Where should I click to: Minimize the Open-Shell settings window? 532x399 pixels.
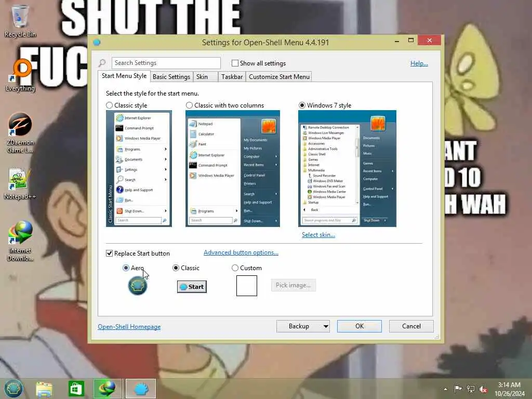[396, 41]
